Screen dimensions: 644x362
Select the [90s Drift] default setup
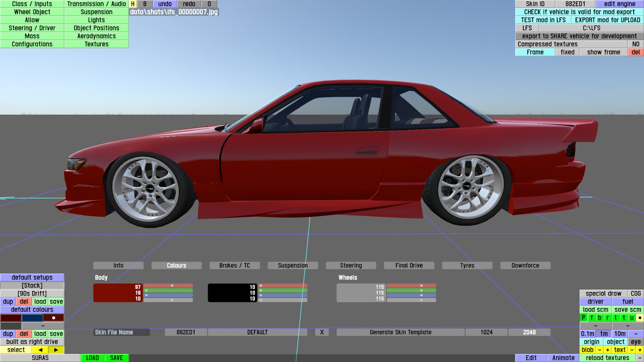[x=32, y=293]
